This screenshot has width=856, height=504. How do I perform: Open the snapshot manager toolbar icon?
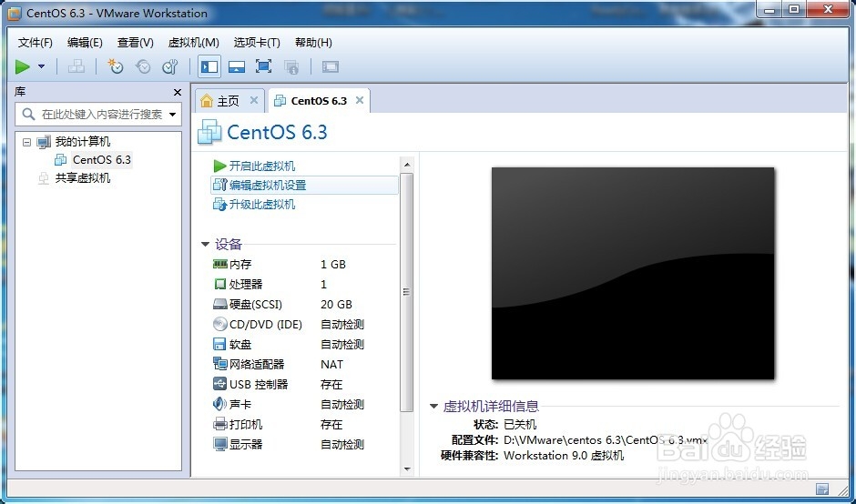click(170, 67)
